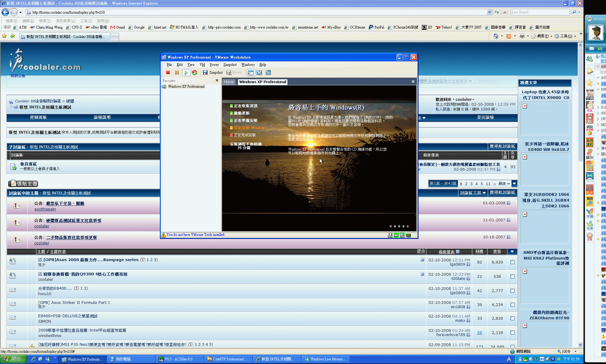
Task: Open IE Favorites Center star icon
Action: point(4,36)
